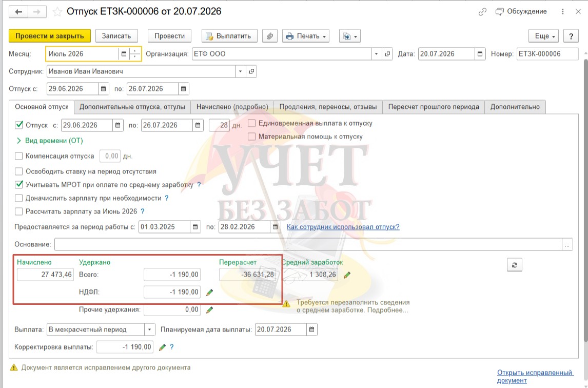Open the Сотрудник dropdown list

click(x=240, y=71)
